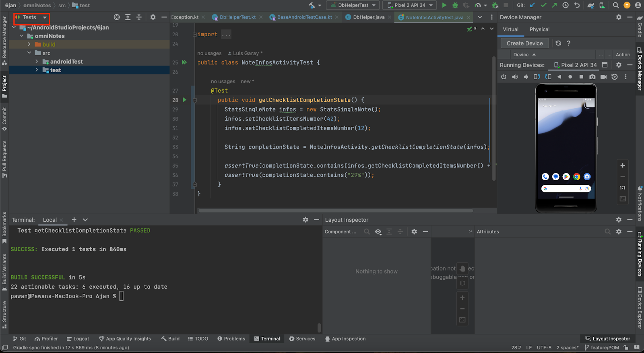Click the green Run button in top toolbar
Screen dimensions: 644x353
tap(444, 5)
